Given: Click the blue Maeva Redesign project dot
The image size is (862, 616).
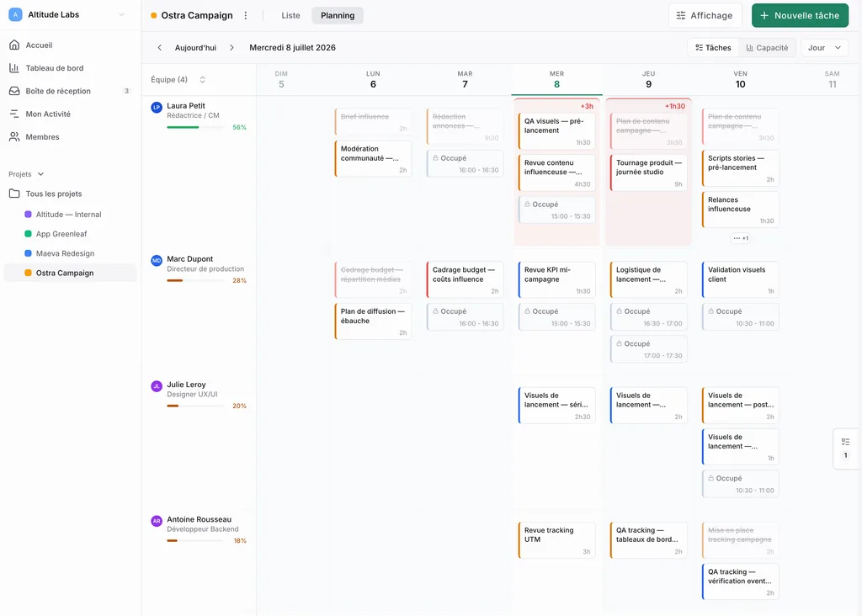Looking at the screenshot, I should [x=28, y=253].
